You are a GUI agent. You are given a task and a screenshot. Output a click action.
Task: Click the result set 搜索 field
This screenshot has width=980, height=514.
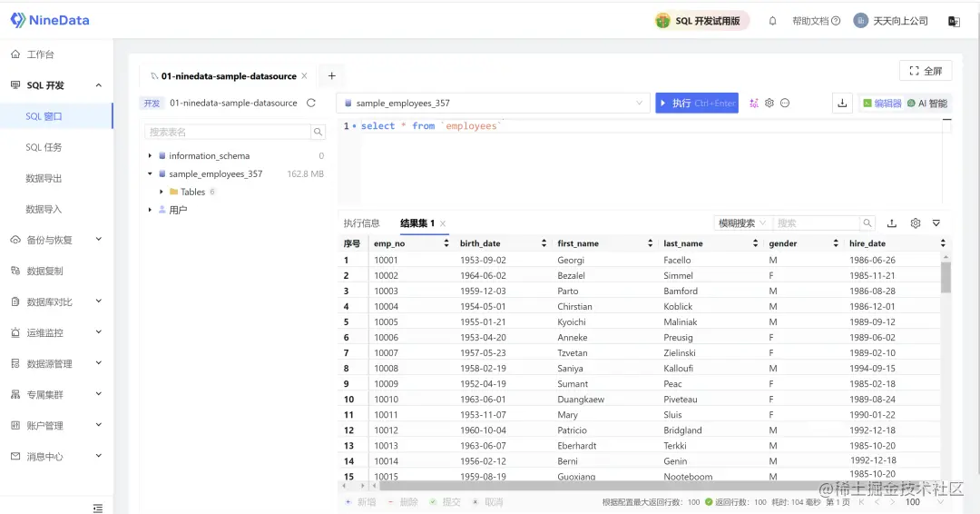pyautogui.click(x=817, y=223)
